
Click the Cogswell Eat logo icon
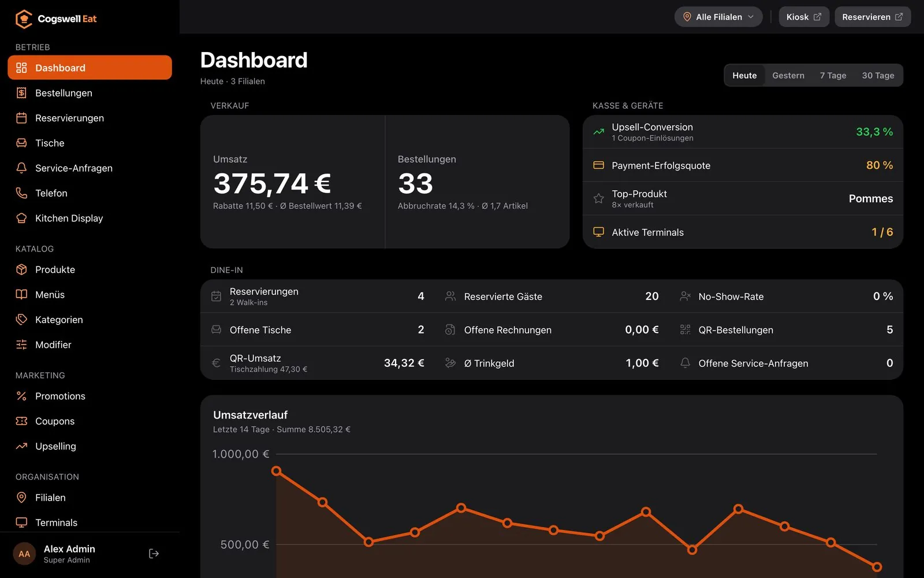point(24,19)
